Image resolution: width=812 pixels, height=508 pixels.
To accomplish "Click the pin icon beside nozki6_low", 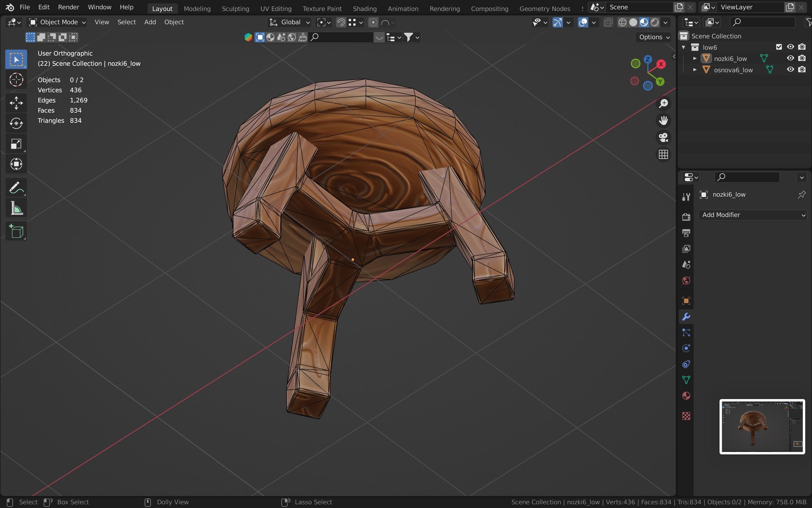I will [802, 194].
